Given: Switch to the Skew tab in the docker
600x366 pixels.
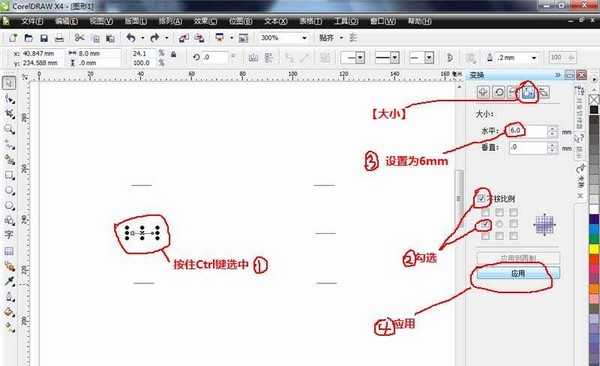Looking at the screenshot, I should click(543, 92).
